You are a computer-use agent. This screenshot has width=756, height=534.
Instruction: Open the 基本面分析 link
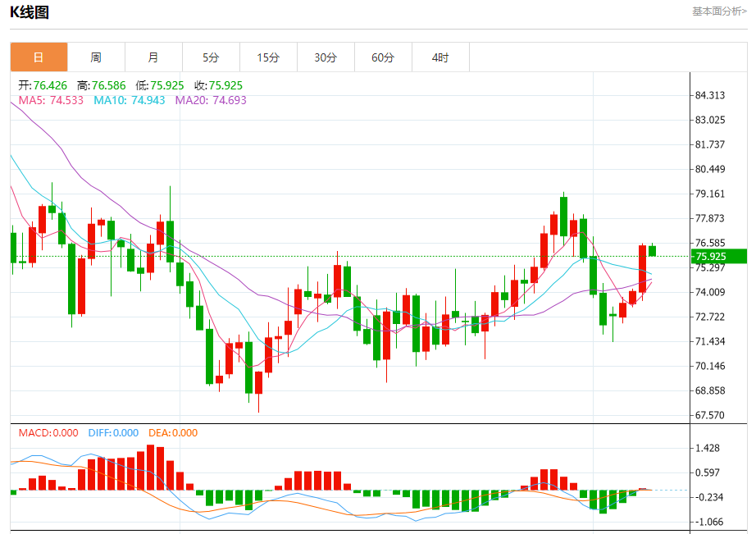tap(719, 11)
